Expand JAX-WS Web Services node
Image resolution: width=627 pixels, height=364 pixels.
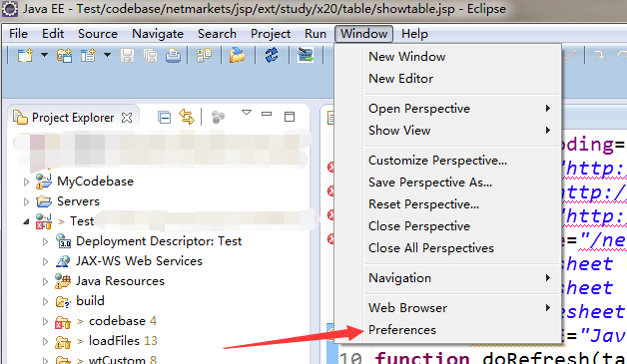point(45,261)
